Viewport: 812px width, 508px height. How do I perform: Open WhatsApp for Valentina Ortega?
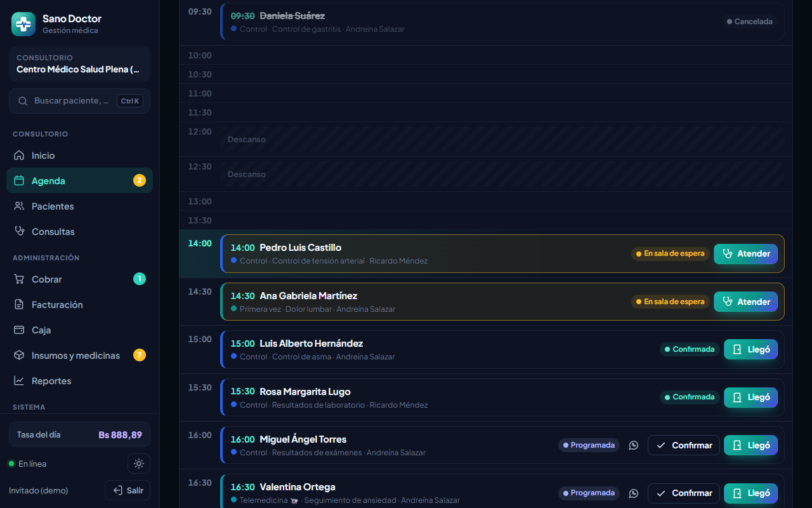633,493
